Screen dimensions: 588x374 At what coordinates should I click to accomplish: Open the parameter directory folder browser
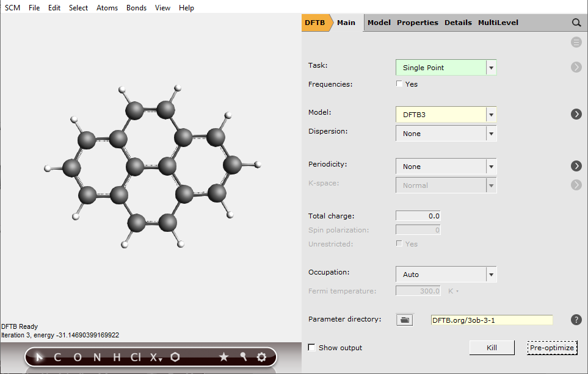(x=404, y=320)
